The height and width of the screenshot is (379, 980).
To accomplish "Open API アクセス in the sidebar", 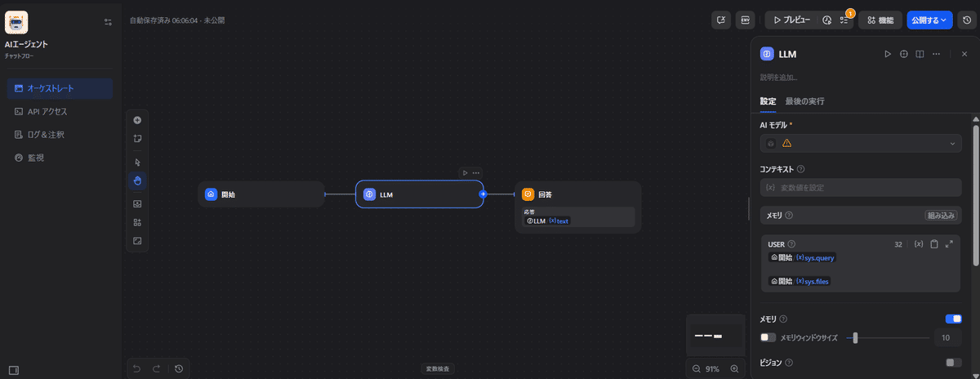I will tap(47, 111).
